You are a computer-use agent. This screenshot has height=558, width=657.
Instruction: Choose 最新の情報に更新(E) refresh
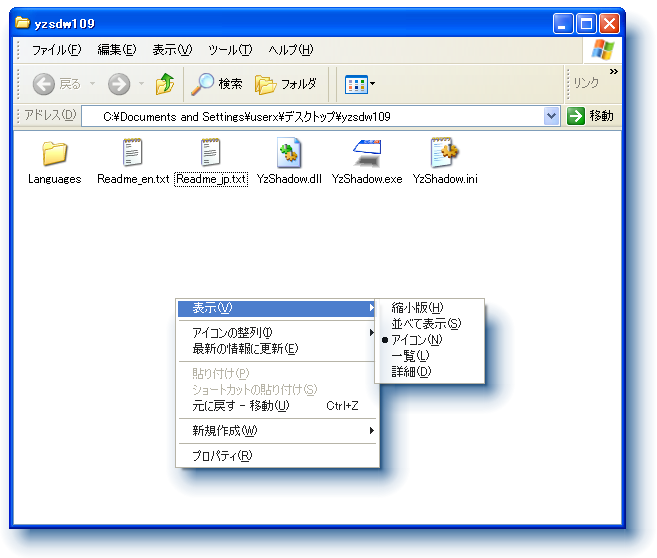click(277, 349)
